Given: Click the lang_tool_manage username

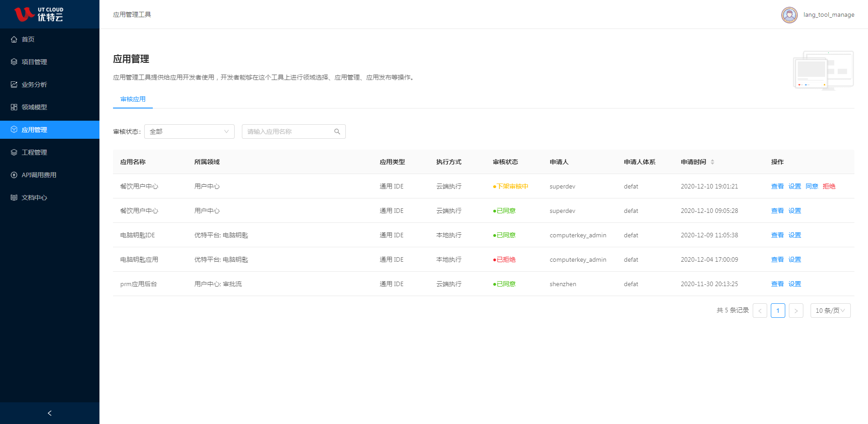Looking at the screenshot, I should pyautogui.click(x=829, y=15).
